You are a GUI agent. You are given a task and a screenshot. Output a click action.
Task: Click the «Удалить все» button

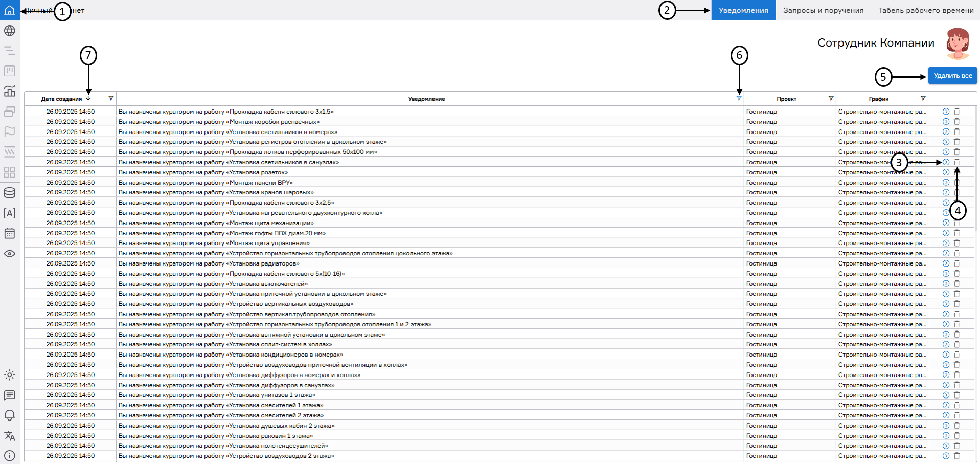952,76
